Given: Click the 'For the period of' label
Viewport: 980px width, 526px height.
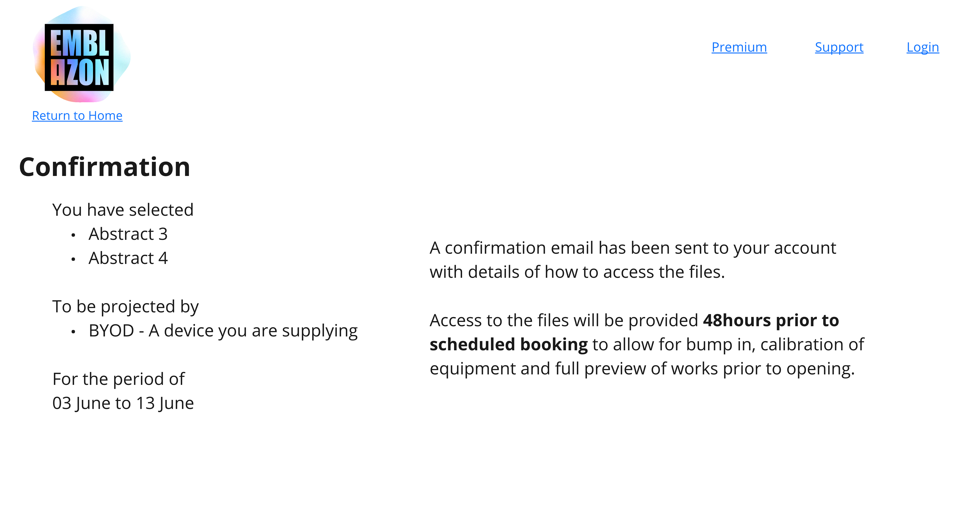Looking at the screenshot, I should coord(119,379).
